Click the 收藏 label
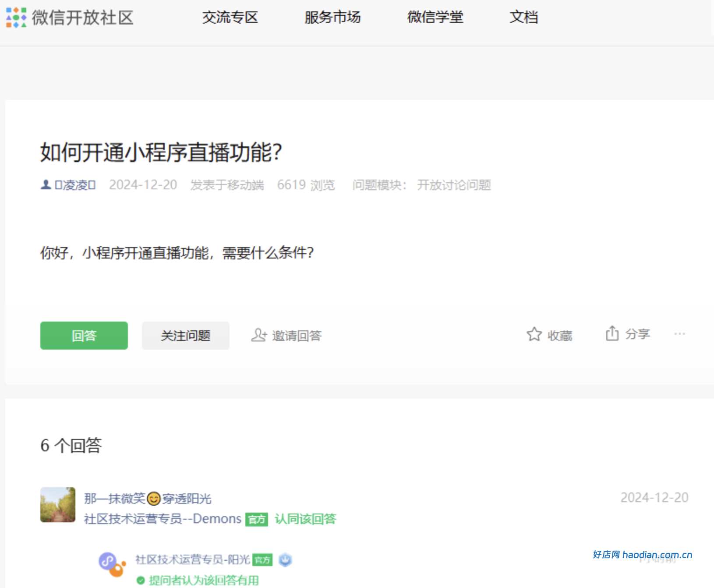Image resolution: width=714 pixels, height=588 pixels. 560,336
